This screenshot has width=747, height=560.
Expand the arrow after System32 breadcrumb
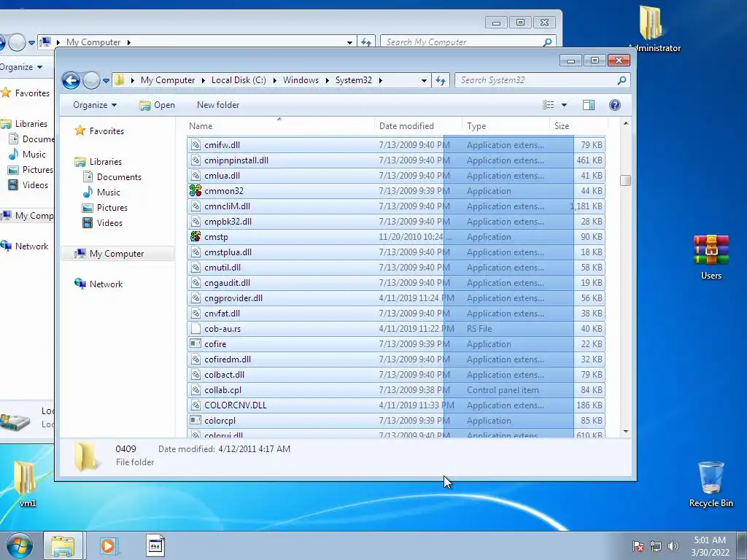coord(380,80)
